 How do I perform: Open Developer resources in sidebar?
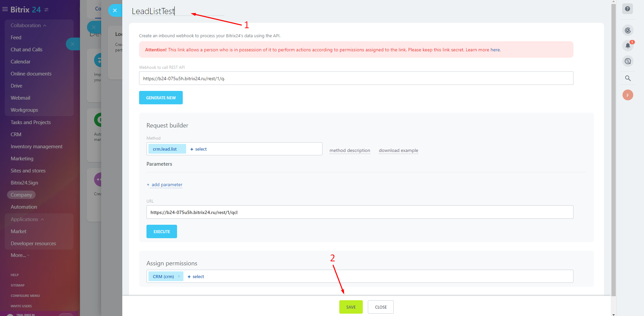click(33, 243)
